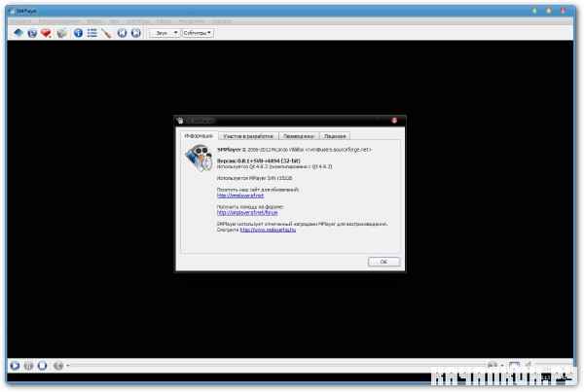
Task: Go to next item in the toolbar
Action: pos(136,33)
